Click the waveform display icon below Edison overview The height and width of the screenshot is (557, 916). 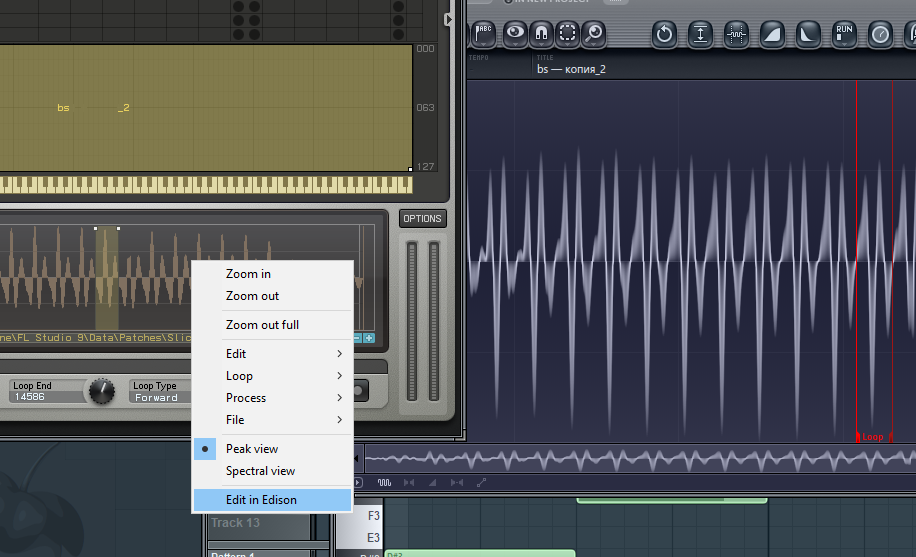[x=384, y=482]
